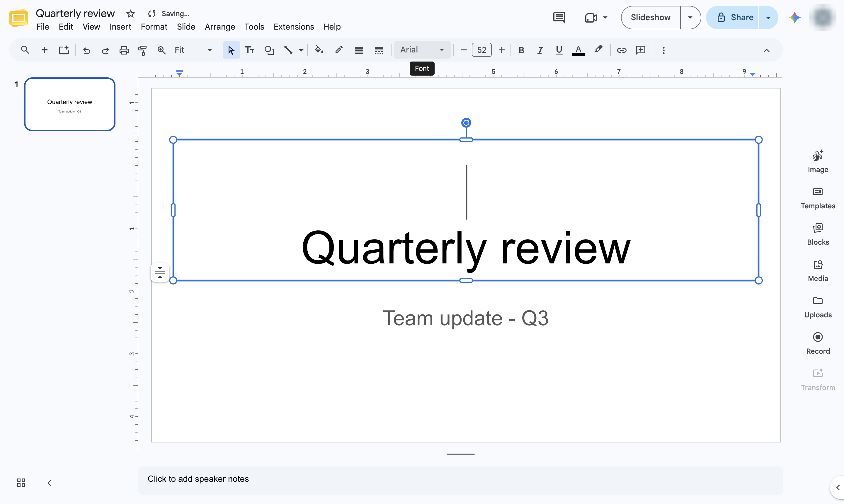Undo the last action
Image resolution: width=844 pixels, height=504 pixels.
click(x=87, y=50)
